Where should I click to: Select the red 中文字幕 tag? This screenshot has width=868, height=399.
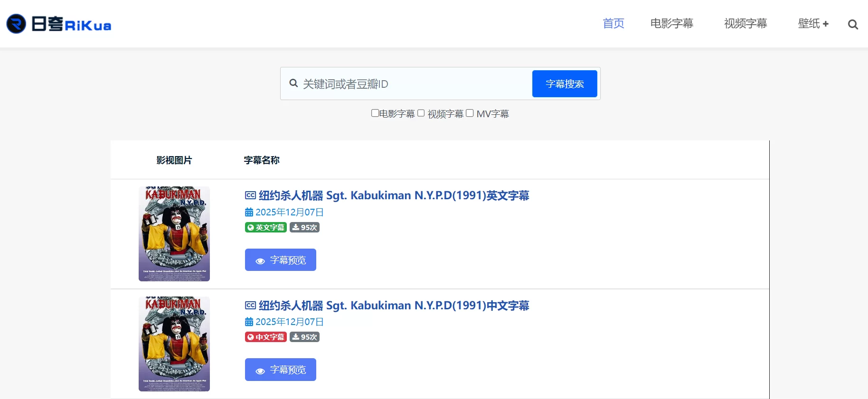point(266,337)
